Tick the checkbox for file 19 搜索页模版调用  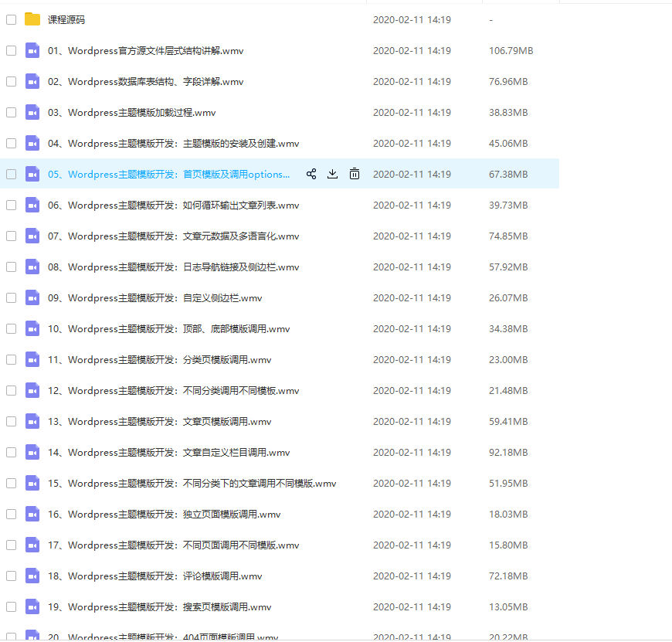pyautogui.click(x=11, y=606)
